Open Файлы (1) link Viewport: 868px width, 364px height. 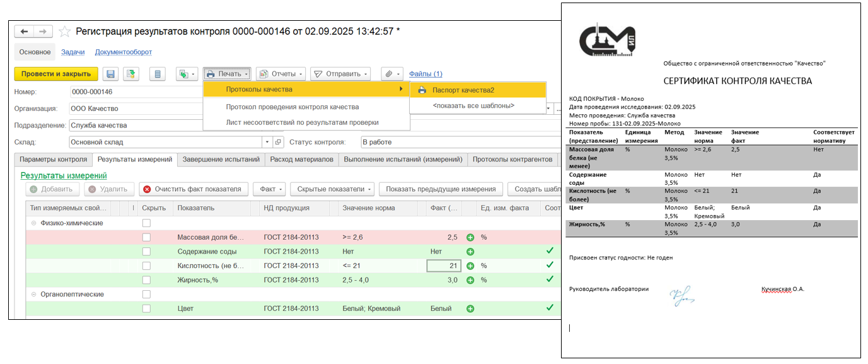coord(425,74)
